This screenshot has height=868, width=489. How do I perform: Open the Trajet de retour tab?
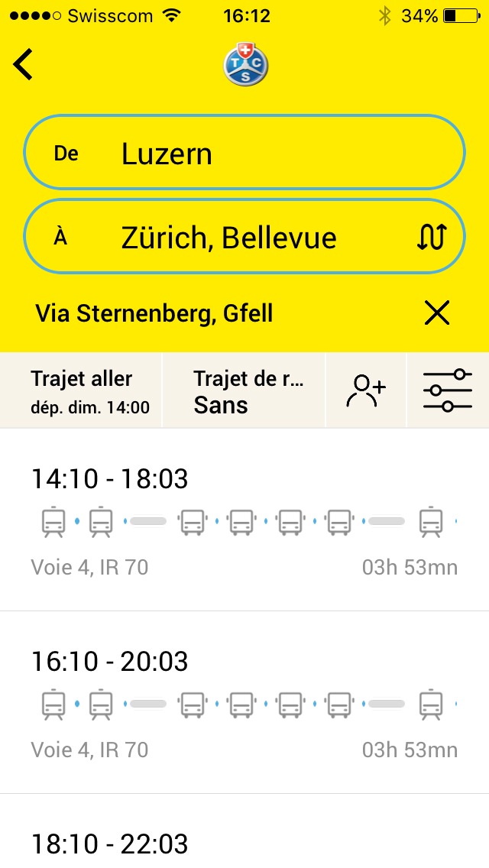click(x=244, y=390)
